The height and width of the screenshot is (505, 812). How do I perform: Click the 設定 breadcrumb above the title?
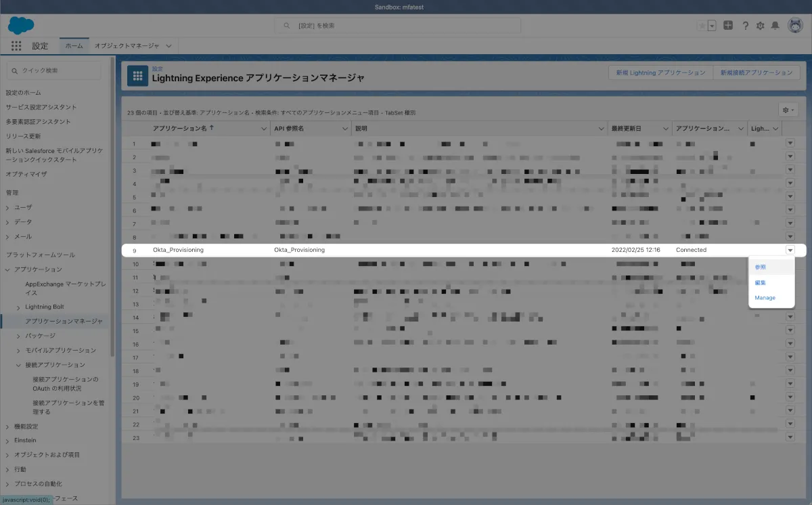pyautogui.click(x=157, y=69)
